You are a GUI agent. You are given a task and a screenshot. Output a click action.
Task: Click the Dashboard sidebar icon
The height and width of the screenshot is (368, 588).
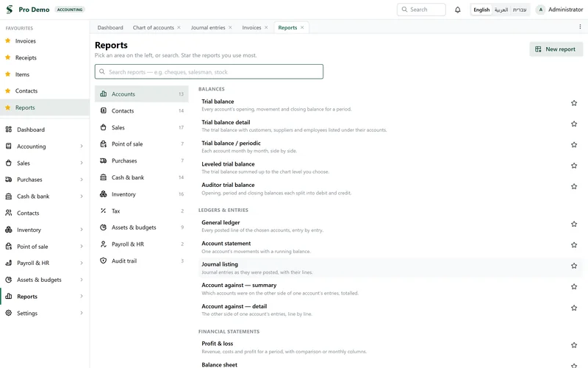pyautogui.click(x=9, y=130)
